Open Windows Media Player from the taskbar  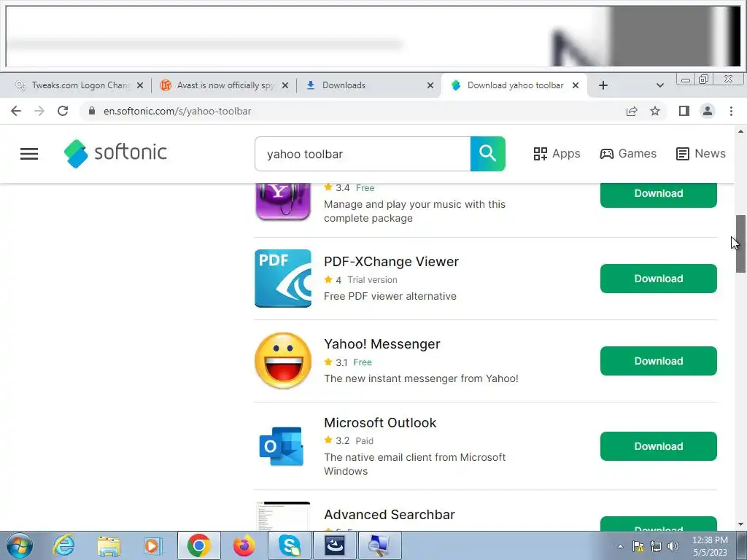[153, 545]
